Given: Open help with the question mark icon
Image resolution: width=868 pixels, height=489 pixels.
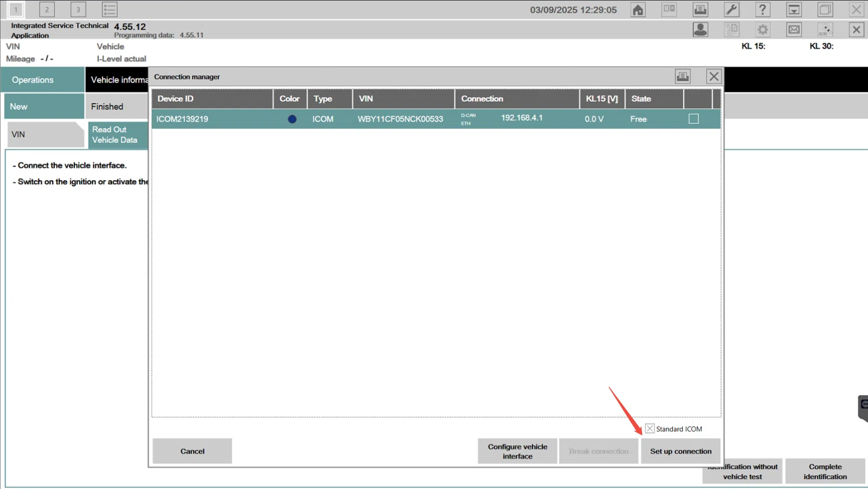Looking at the screenshot, I should tap(763, 10).
